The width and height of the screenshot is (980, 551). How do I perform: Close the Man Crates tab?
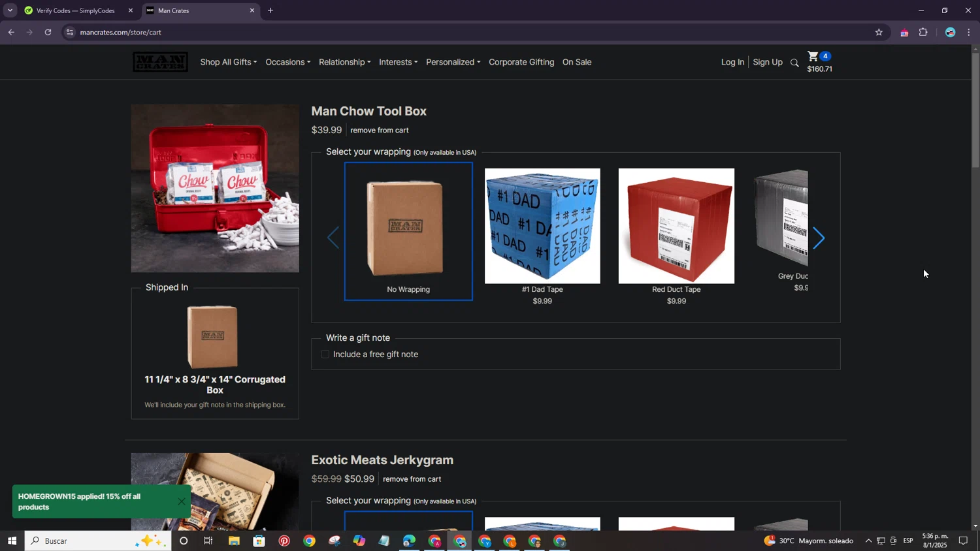click(x=252, y=10)
